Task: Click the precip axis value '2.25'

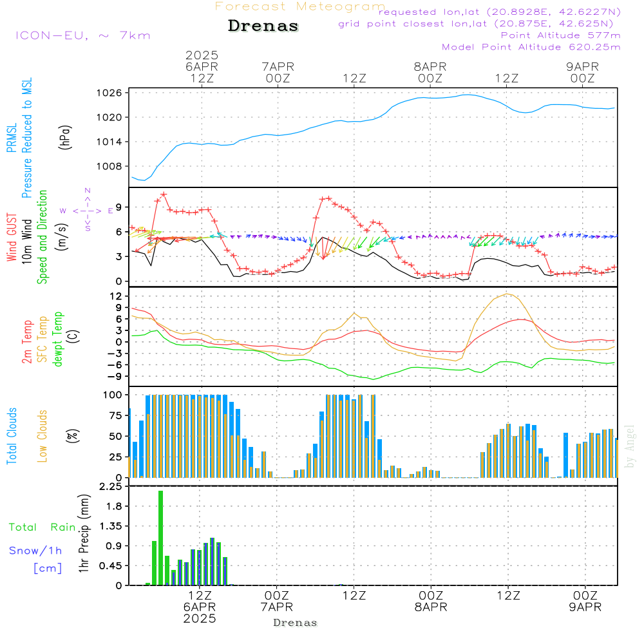Action: click(x=111, y=487)
